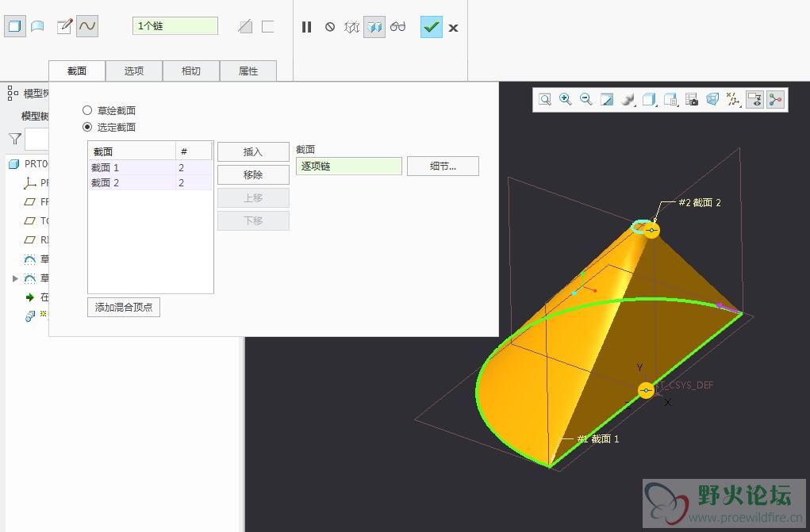Toggle the annotation display eye icon
810x532 pixels.
(754, 99)
